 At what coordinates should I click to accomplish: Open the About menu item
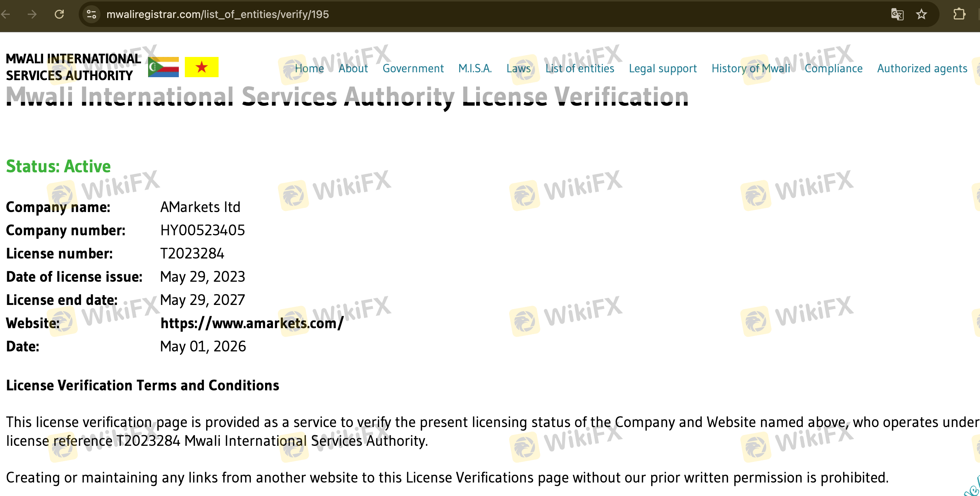tap(353, 69)
